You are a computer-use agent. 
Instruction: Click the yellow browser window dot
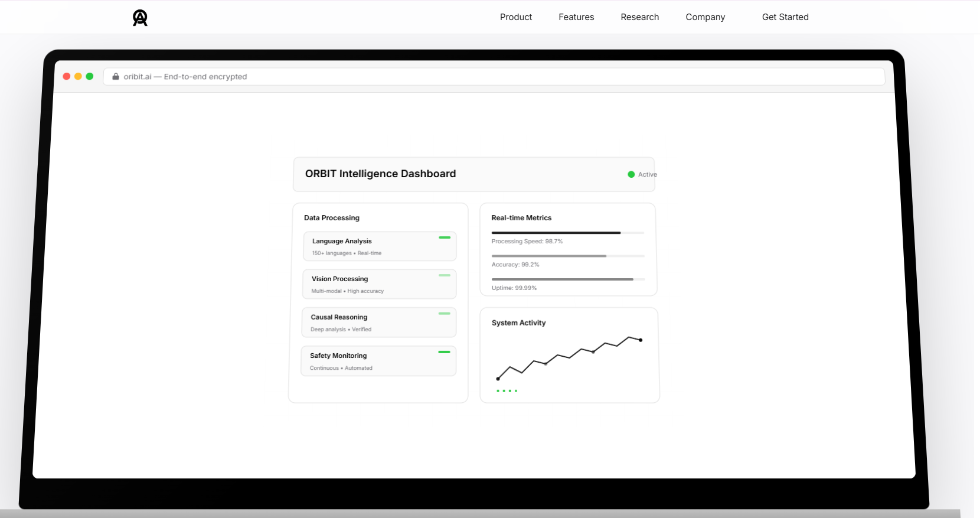click(x=78, y=76)
